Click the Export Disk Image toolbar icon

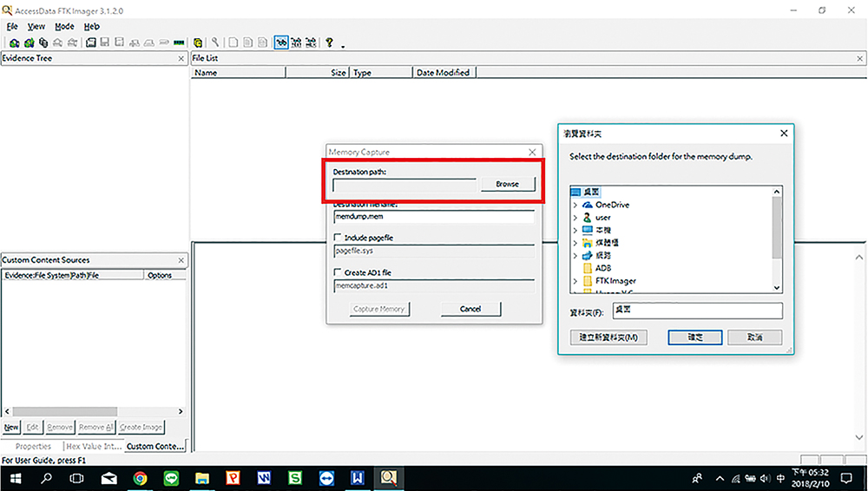105,43
